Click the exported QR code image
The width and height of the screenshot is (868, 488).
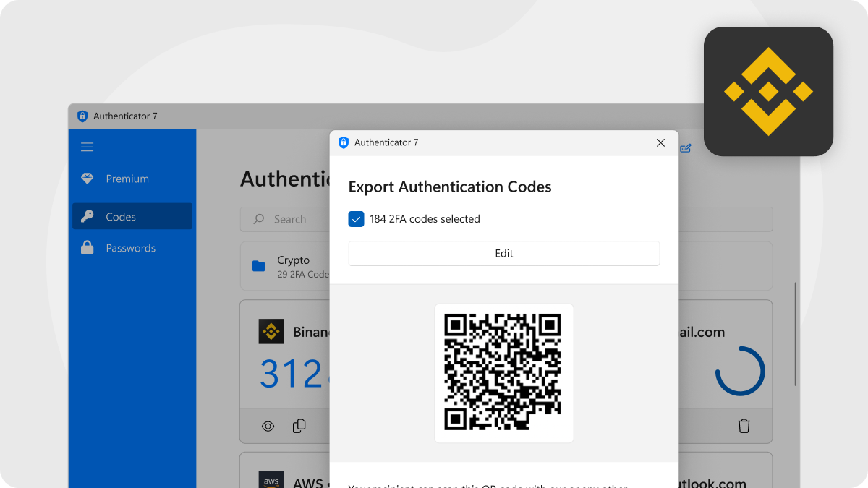[x=503, y=373]
